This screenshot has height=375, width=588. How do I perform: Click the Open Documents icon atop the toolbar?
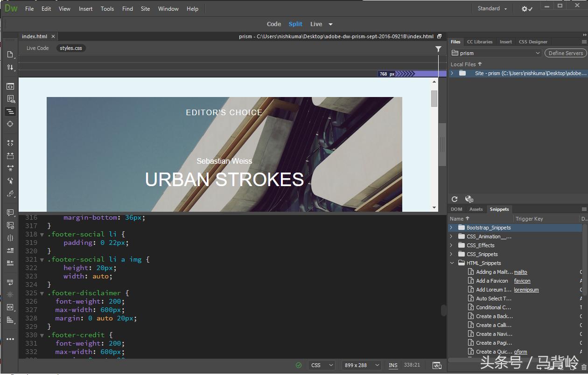coord(10,54)
